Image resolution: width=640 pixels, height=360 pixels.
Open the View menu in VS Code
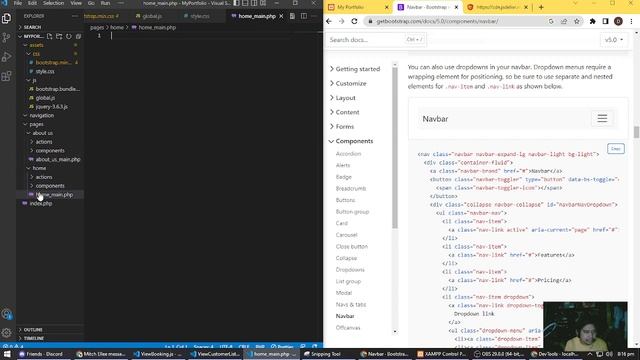pos(76,3)
